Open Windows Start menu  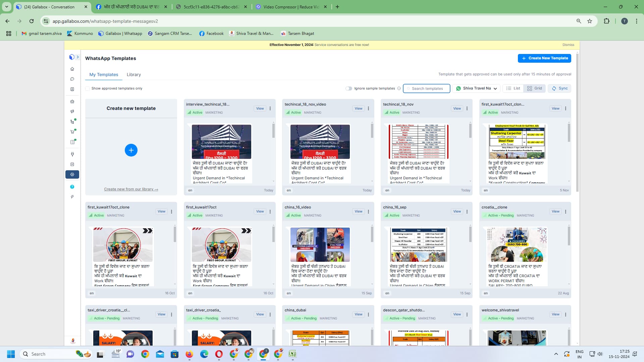pyautogui.click(x=11, y=354)
